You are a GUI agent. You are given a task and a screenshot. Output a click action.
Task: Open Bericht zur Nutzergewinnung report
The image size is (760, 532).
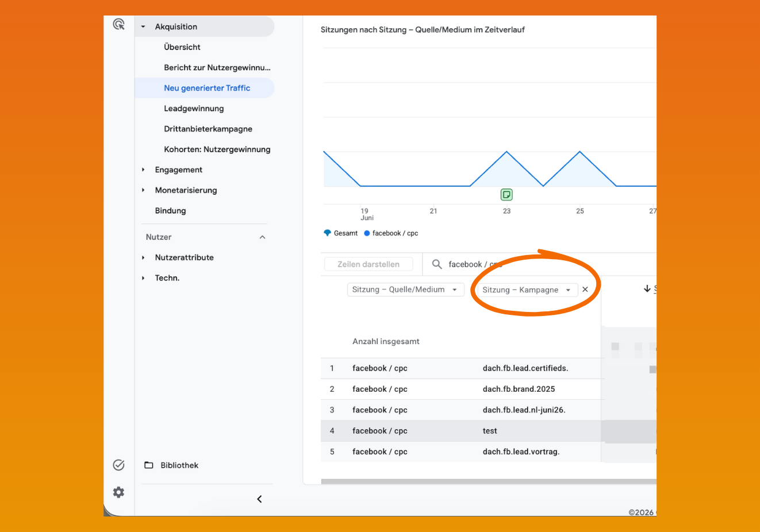click(x=217, y=68)
